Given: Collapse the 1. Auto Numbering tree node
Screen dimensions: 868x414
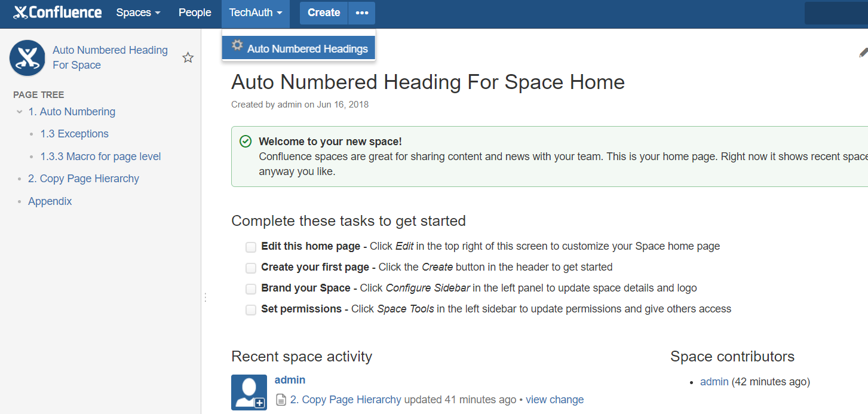Looking at the screenshot, I should [20, 112].
